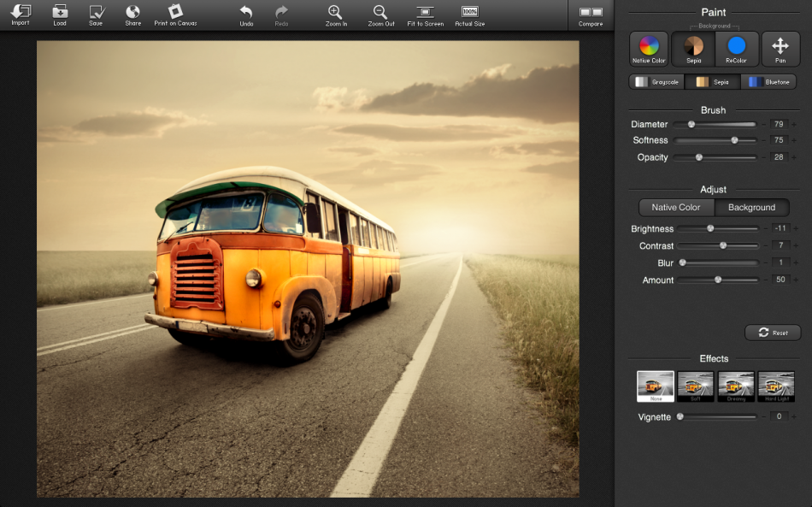
Task: Increase Diameter with plus stepper
Action: click(794, 125)
